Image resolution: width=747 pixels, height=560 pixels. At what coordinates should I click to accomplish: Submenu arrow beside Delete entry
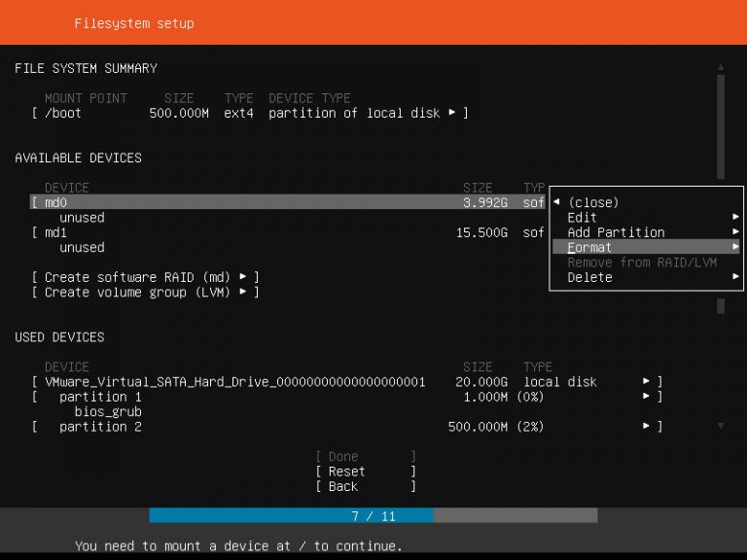(735, 276)
